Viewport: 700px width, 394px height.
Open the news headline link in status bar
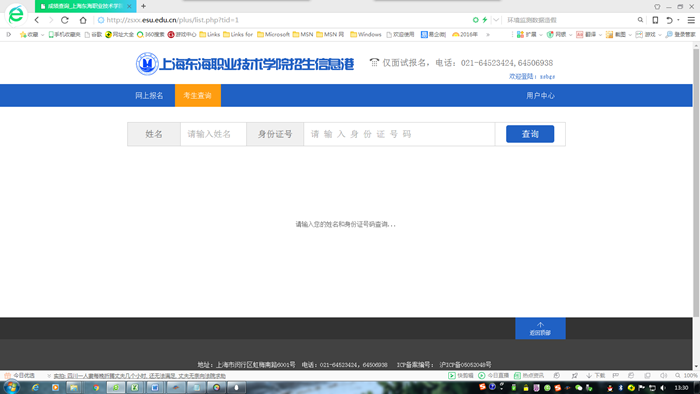tap(140, 376)
